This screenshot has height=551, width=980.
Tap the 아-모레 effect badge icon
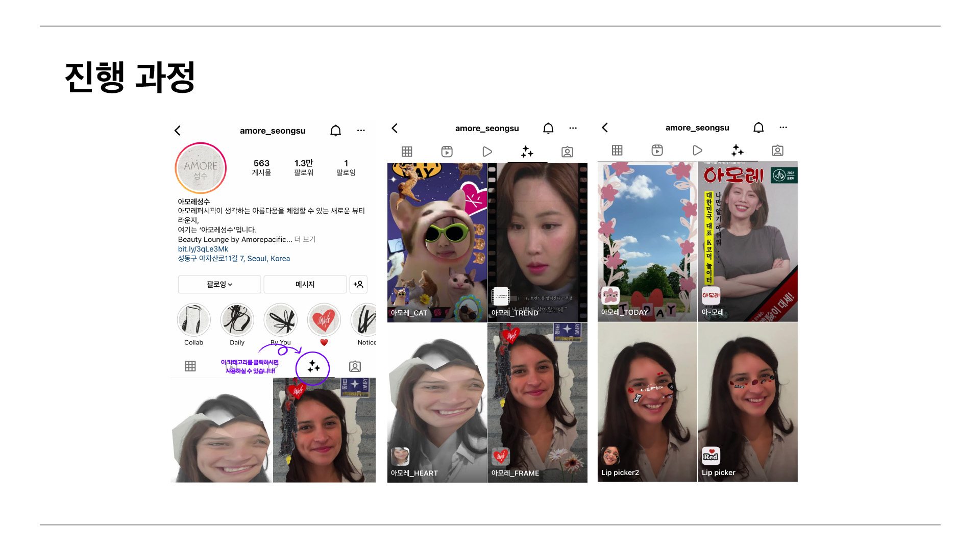click(711, 296)
